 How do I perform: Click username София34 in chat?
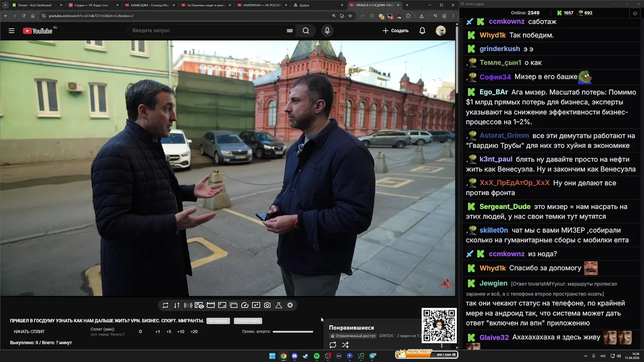(x=495, y=77)
